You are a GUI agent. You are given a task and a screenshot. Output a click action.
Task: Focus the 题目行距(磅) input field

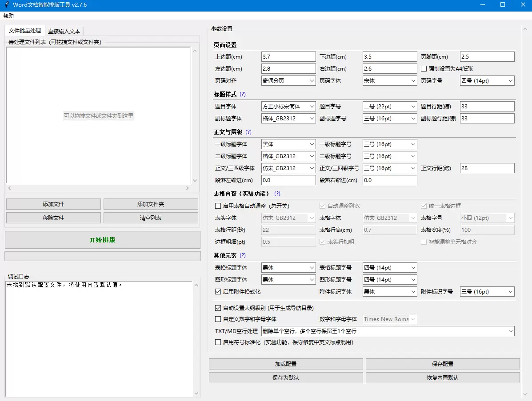click(x=487, y=107)
